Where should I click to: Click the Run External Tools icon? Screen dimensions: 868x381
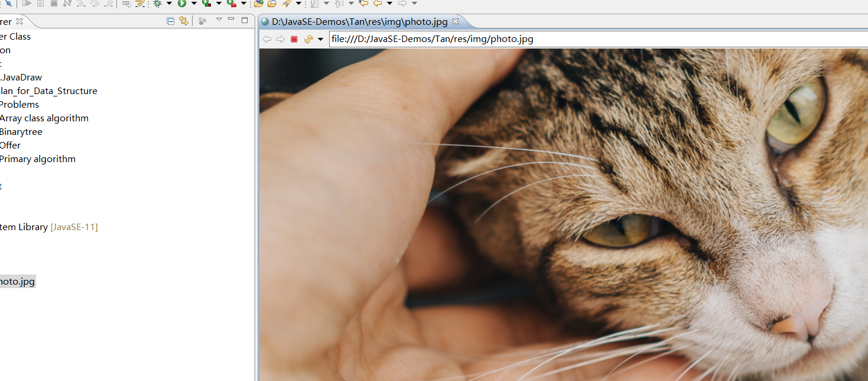coord(232,4)
